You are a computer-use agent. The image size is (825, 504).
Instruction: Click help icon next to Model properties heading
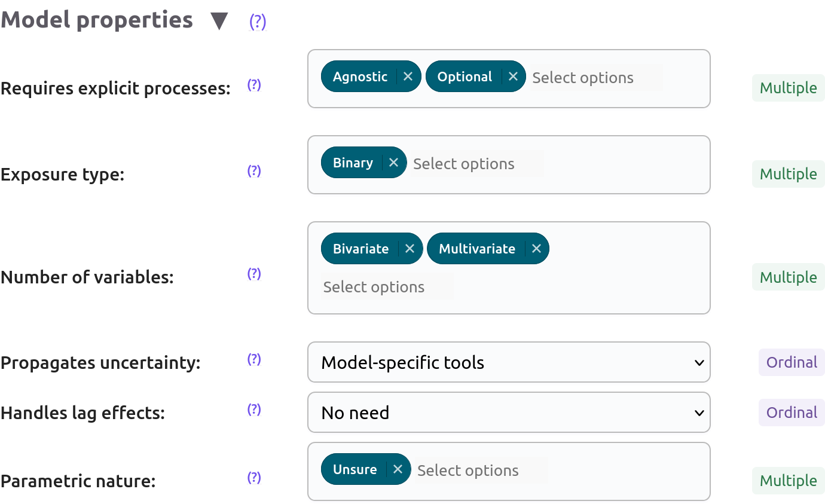pos(258,22)
